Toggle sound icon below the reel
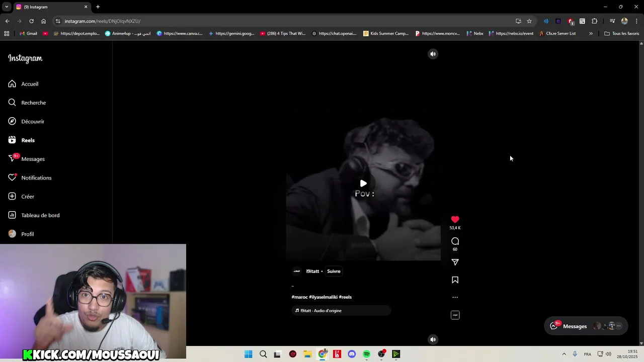This screenshot has height=362, width=644. (433, 339)
